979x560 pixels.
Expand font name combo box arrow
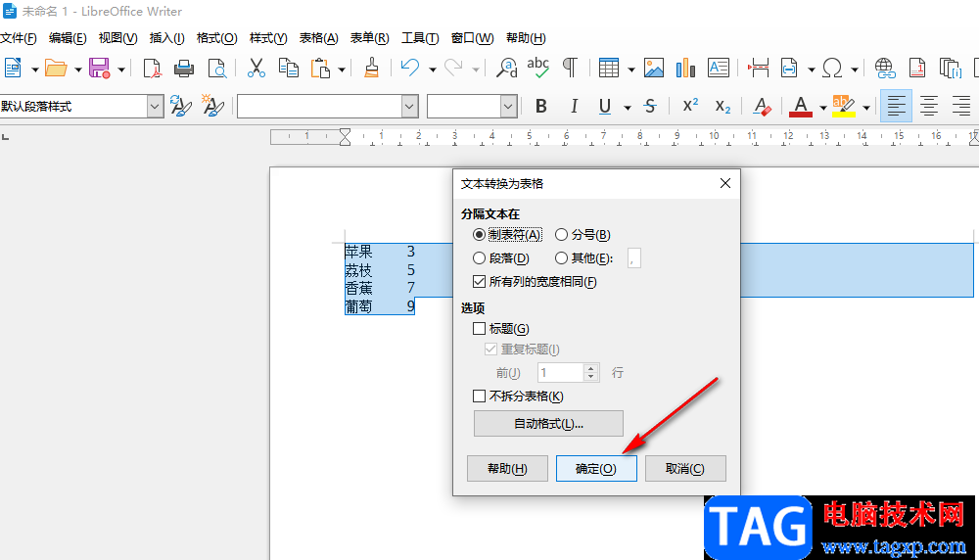409,107
